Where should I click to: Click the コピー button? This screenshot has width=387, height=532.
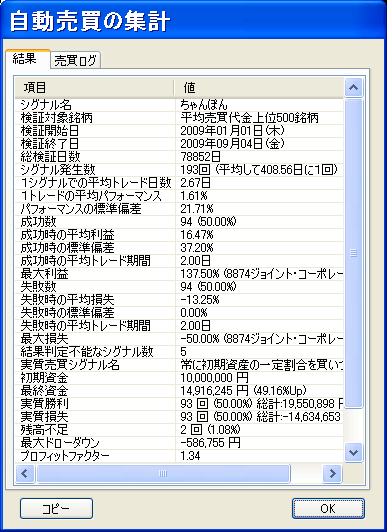tap(56, 508)
